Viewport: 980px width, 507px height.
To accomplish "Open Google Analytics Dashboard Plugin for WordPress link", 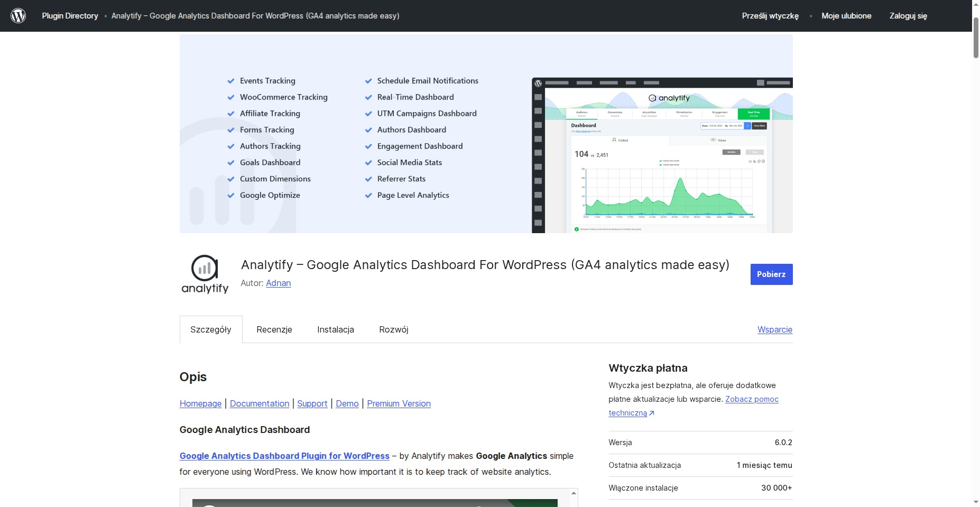I will [284, 456].
